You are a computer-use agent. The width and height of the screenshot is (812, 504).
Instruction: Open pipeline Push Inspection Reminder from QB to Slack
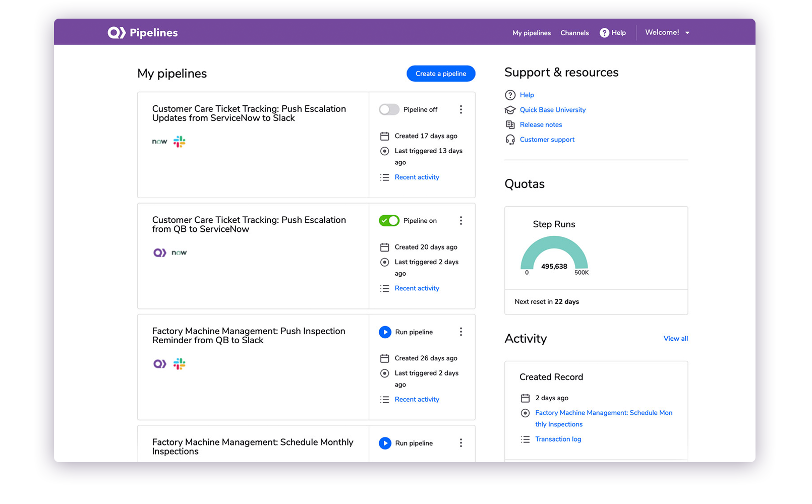pyautogui.click(x=249, y=336)
